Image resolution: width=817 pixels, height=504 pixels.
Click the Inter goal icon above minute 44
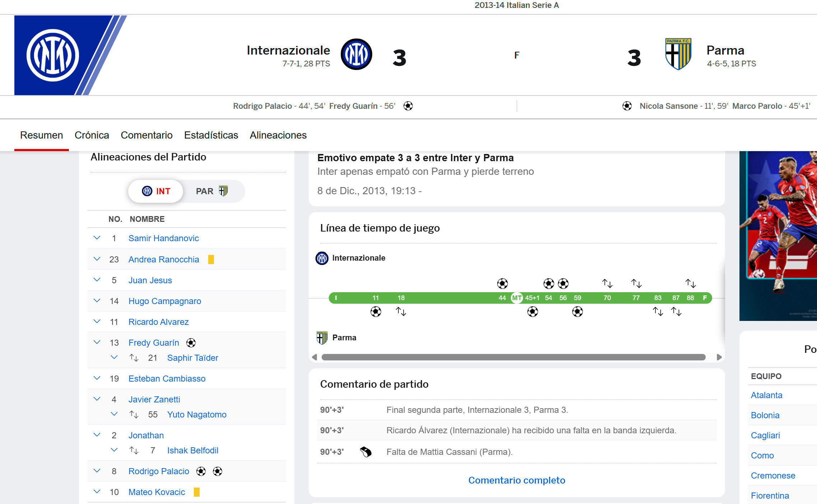pos(503,284)
